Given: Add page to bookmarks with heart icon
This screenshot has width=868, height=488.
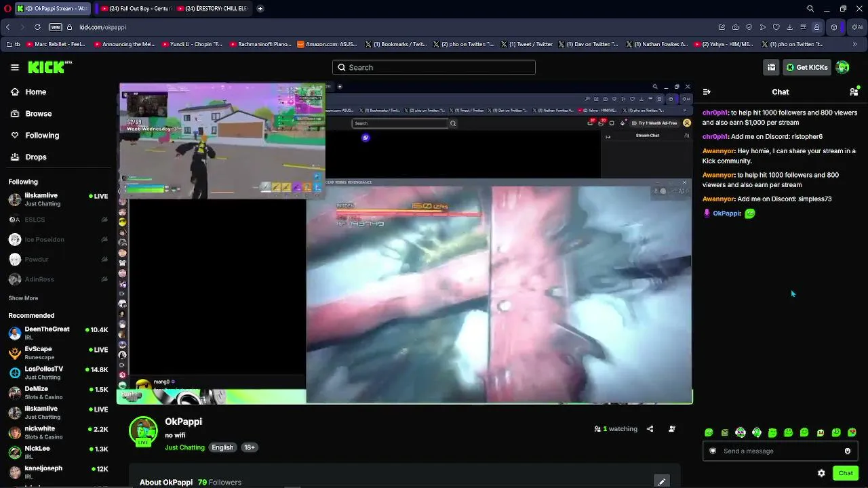Looking at the screenshot, I should [x=776, y=27].
